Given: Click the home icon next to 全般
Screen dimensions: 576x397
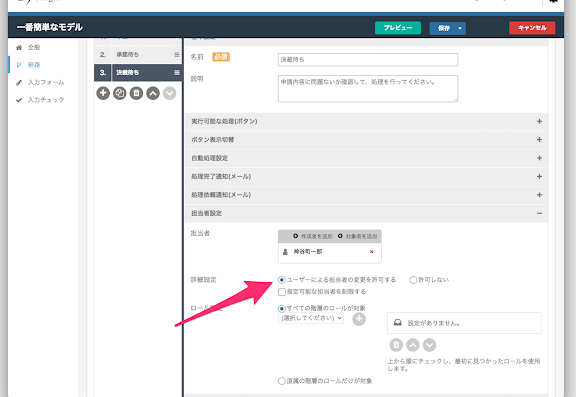Looking at the screenshot, I should tap(19, 47).
